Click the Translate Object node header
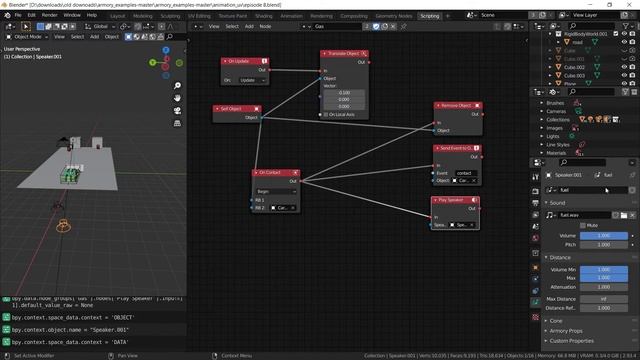640x360 pixels. (x=344, y=53)
